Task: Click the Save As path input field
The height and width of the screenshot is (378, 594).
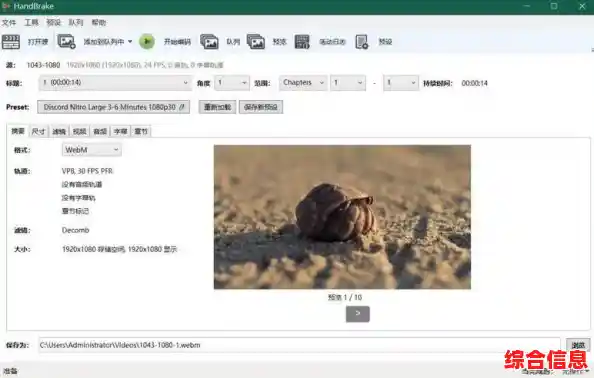Action: [x=299, y=345]
